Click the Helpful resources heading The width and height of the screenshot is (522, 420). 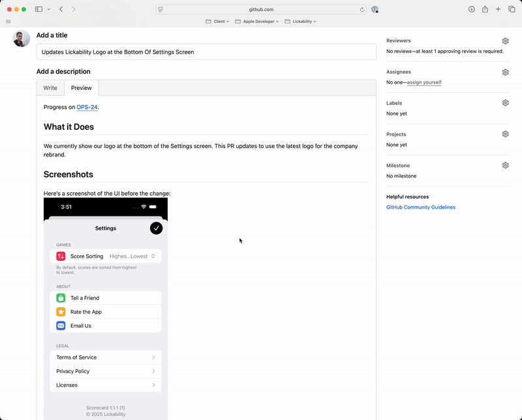[407, 197]
